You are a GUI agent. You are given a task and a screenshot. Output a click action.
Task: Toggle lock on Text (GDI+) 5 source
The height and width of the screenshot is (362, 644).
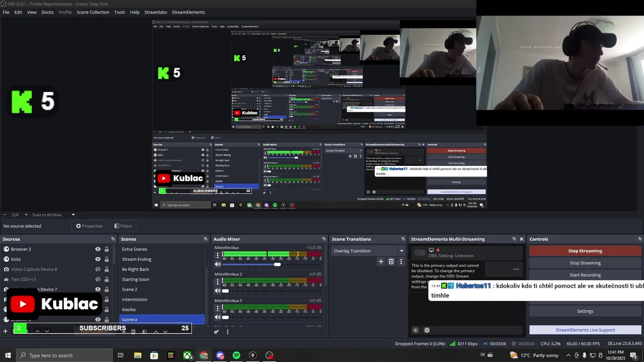[107, 279]
